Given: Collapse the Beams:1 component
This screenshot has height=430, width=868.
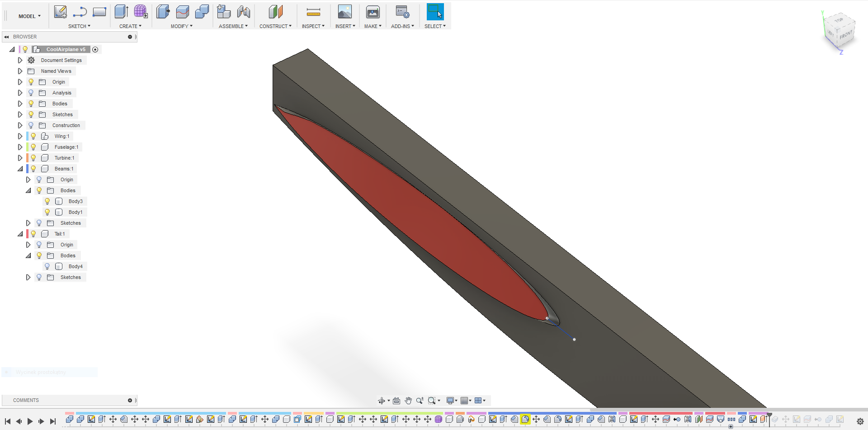Looking at the screenshot, I should point(20,169).
